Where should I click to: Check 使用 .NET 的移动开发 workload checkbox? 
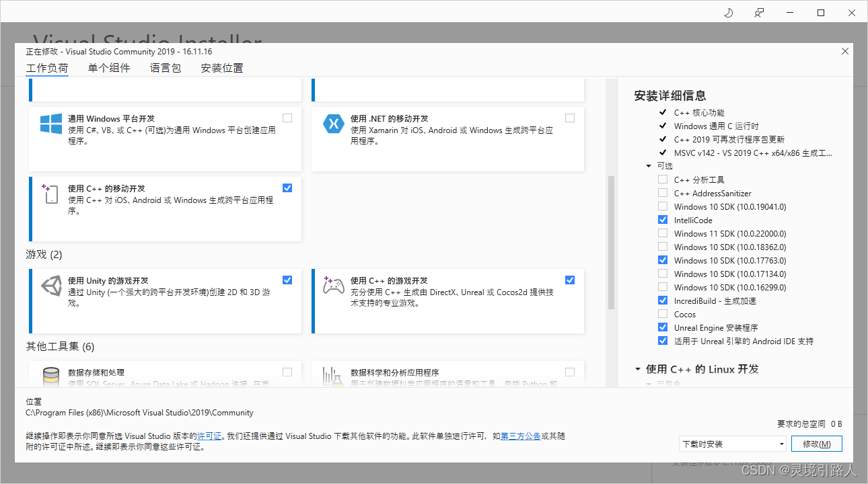[570, 118]
